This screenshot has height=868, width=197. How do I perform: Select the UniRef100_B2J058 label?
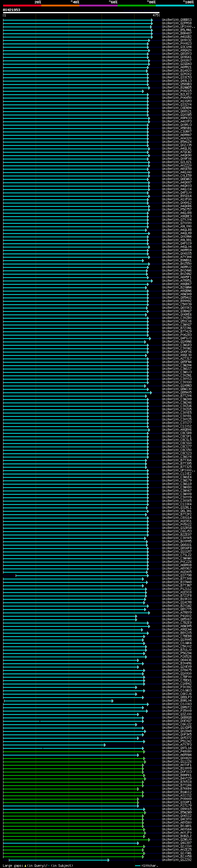click(x=177, y=856)
